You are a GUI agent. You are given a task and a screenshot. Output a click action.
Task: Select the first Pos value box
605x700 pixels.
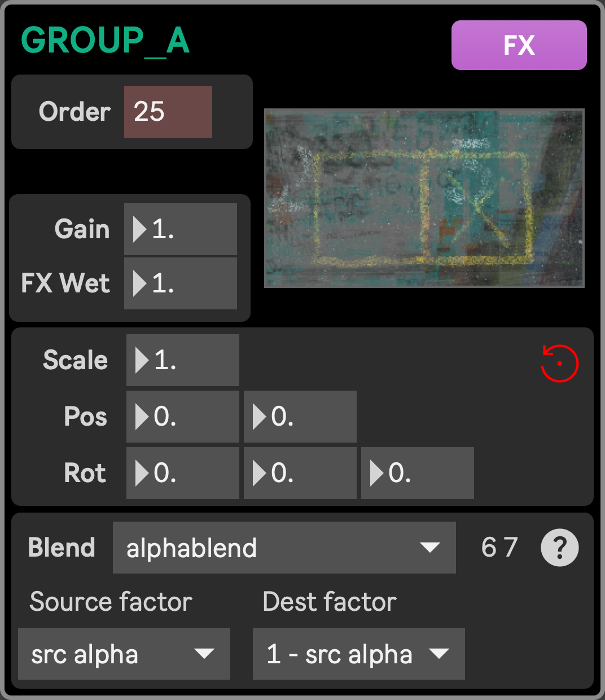183,417
